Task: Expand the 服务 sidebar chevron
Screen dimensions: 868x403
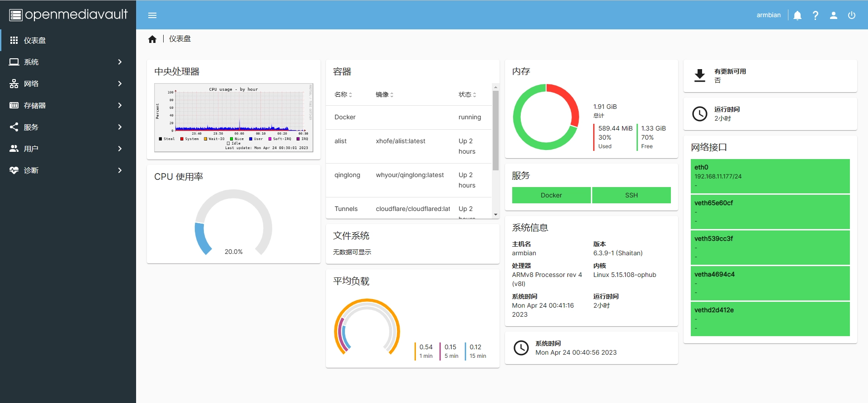Action: tap(120, 127)
